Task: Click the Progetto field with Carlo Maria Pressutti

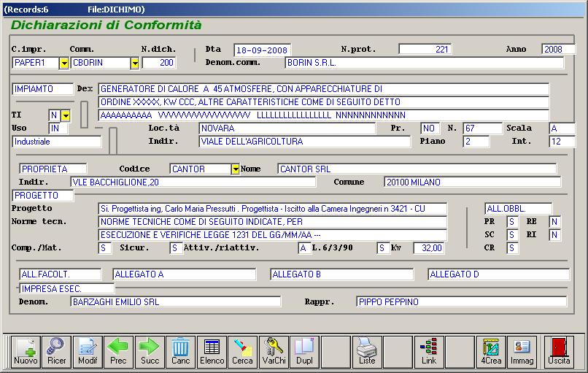Action: (273, 209)
